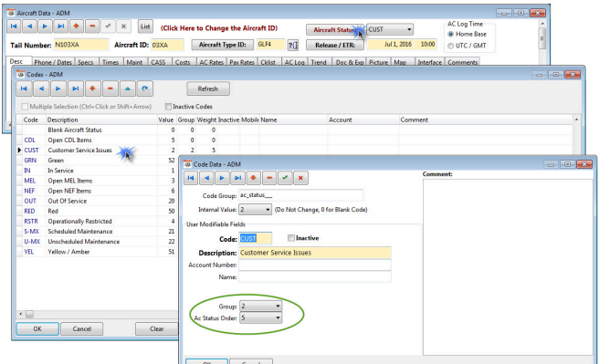Image resolution: width=599 pixels, height=364 pixels.
Task: Click the Description field Customer Service Issues
Action: (315, 253)
